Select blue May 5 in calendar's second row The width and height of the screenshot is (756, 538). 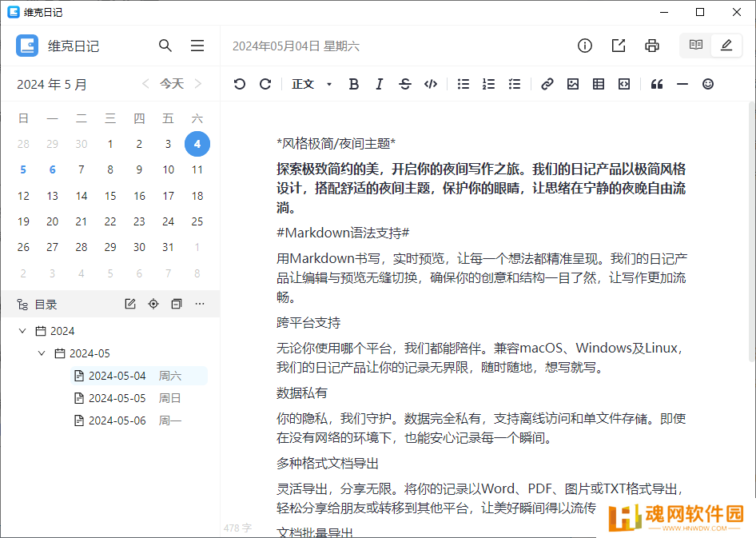[x=23, y=169]
